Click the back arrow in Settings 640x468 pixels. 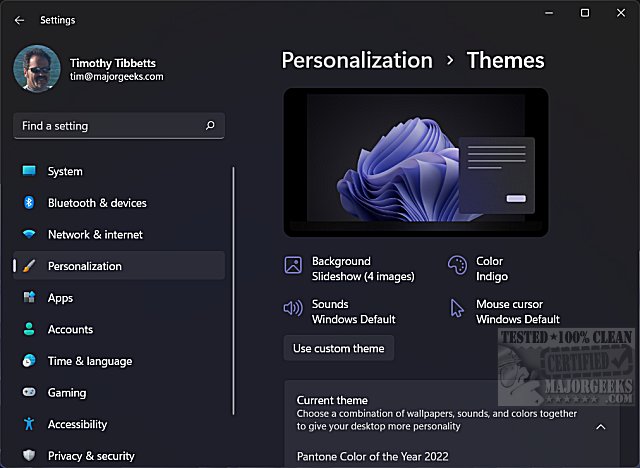[19, 20]
